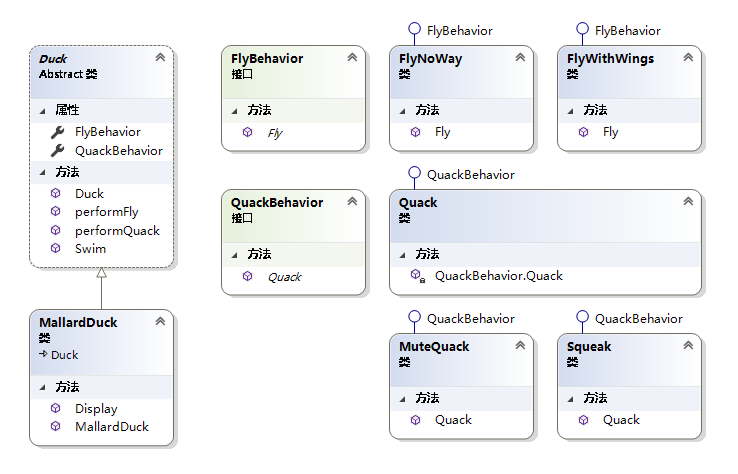The width and height of the screenshot is (738, 474).
Task: Collapse the 方法 section in FlyBehavior interface
Action: coord(234,110)
